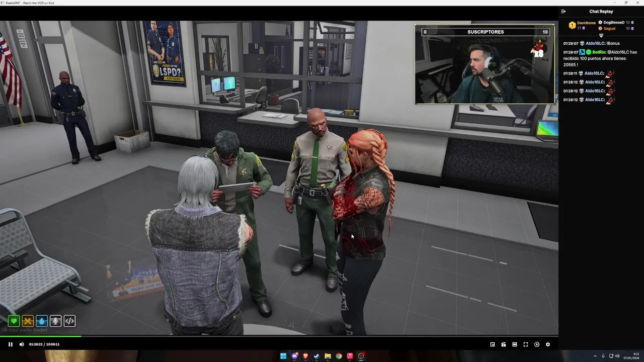644x362 pixels.
Task: Open Steam from the taskbar
Action: point(316,356)
